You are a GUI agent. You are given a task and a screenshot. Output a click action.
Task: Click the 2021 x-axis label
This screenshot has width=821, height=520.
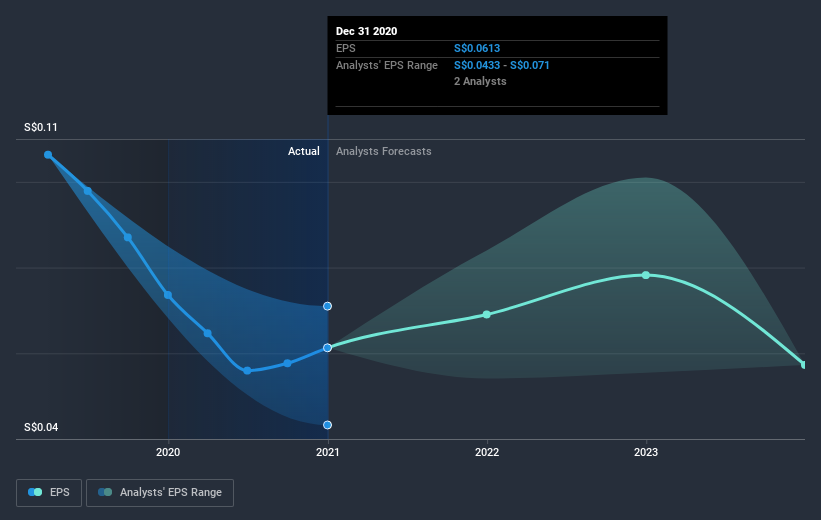point(328,452)
